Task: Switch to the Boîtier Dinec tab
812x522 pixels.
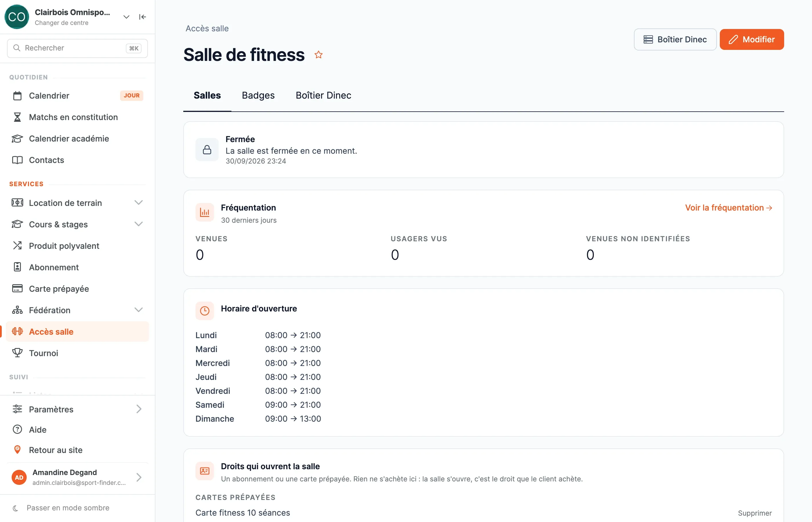Action: click(323, 95)
